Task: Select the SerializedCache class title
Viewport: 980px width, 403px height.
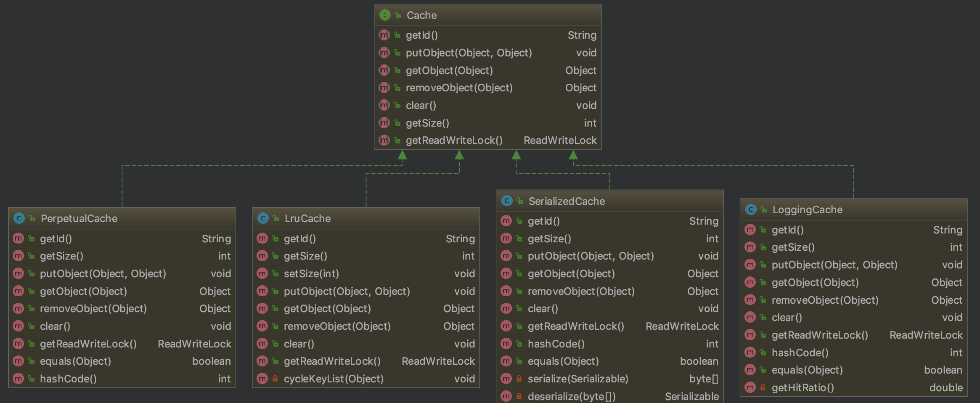Action: click(x=567, y=201)
